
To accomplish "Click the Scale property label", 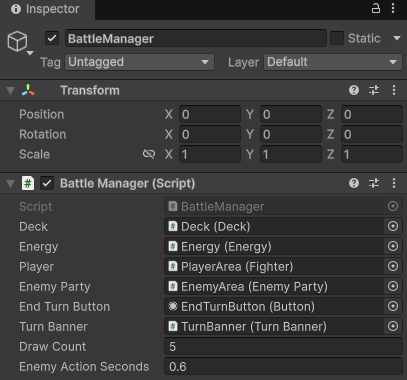I will pos(34,154).
